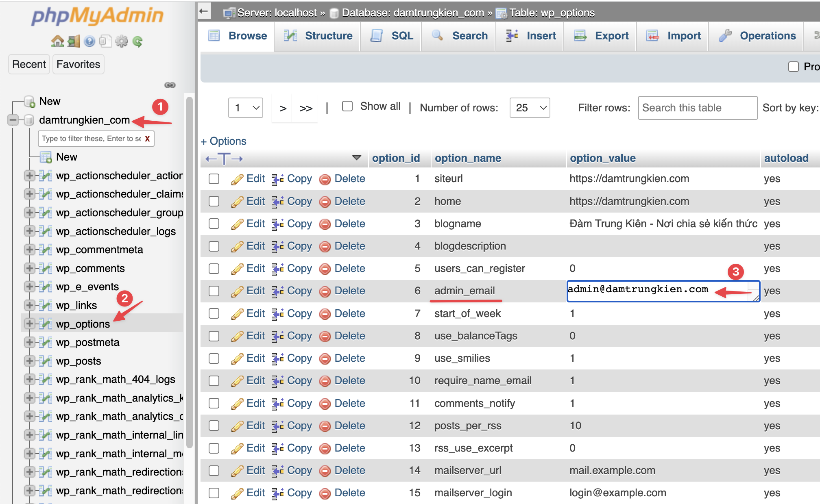The width and height of the screenshot is (820, 504).
Task: Open the page number dropdown
Action: pos(246,108)
